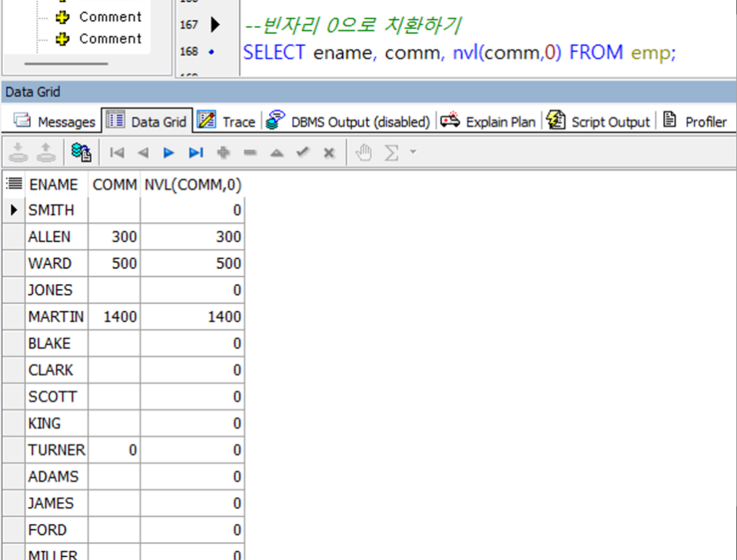Select the Data Grid tab
The image size is (737, 560).
pyautogui.click(x=147, y=121)
